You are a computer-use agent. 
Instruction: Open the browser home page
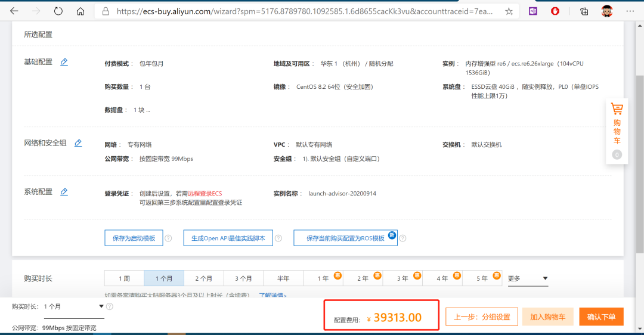[80, 11]
